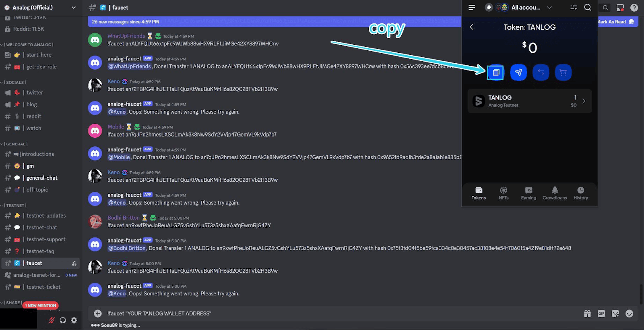Open the testnet-support channel
The width and height of the screenshot is (644, 330).
click(x=41, y=239)
